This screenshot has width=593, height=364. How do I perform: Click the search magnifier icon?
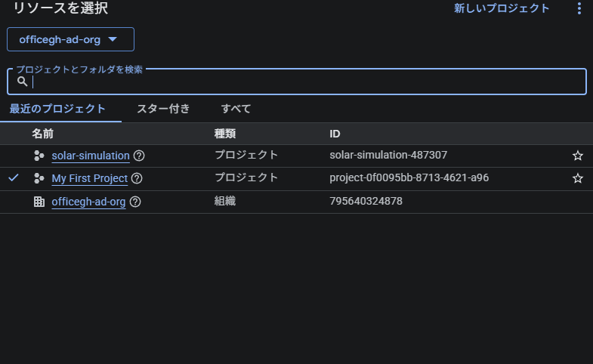pyautogui.click(x=23, y=82)
